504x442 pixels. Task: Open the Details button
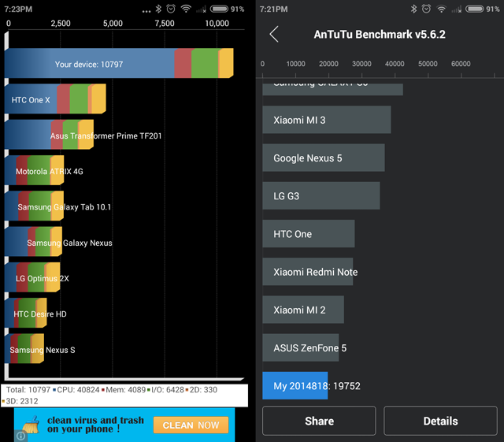[440, 421]
